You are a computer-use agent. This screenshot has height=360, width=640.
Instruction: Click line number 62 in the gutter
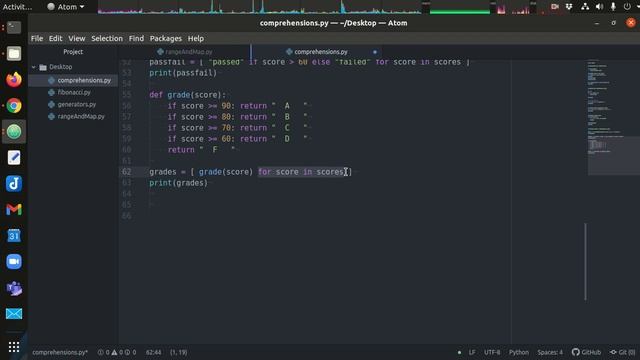(x=127, y=172)
